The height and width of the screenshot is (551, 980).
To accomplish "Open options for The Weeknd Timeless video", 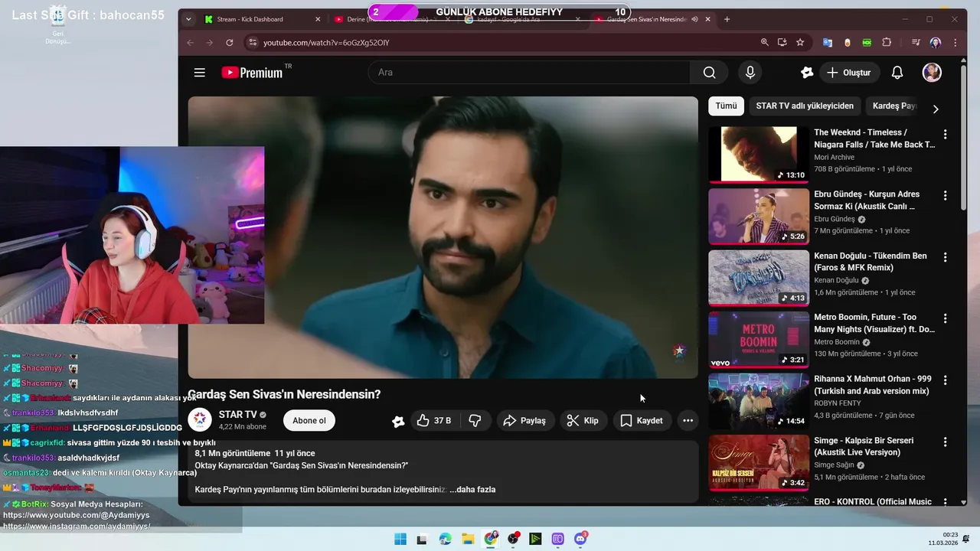I will pyautogui.click(x=945, y=134).
